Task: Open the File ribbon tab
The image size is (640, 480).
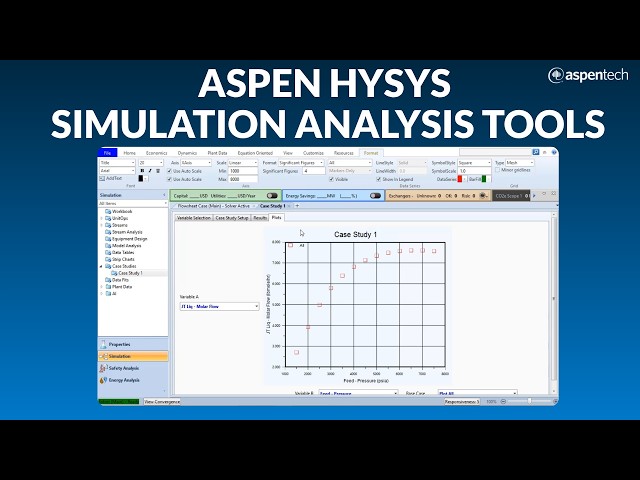Action: tap(107, 153)
